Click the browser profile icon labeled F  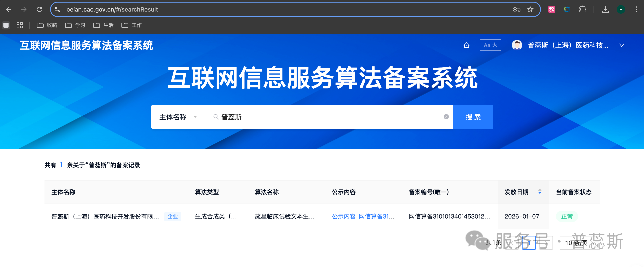click(621, 9)
